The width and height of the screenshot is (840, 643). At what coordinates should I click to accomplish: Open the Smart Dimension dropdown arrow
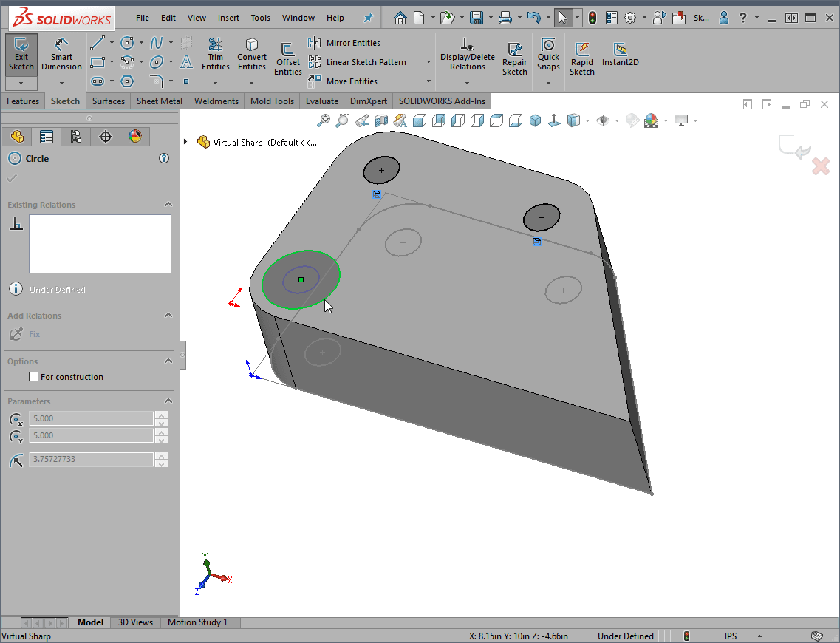click(61, 83)
